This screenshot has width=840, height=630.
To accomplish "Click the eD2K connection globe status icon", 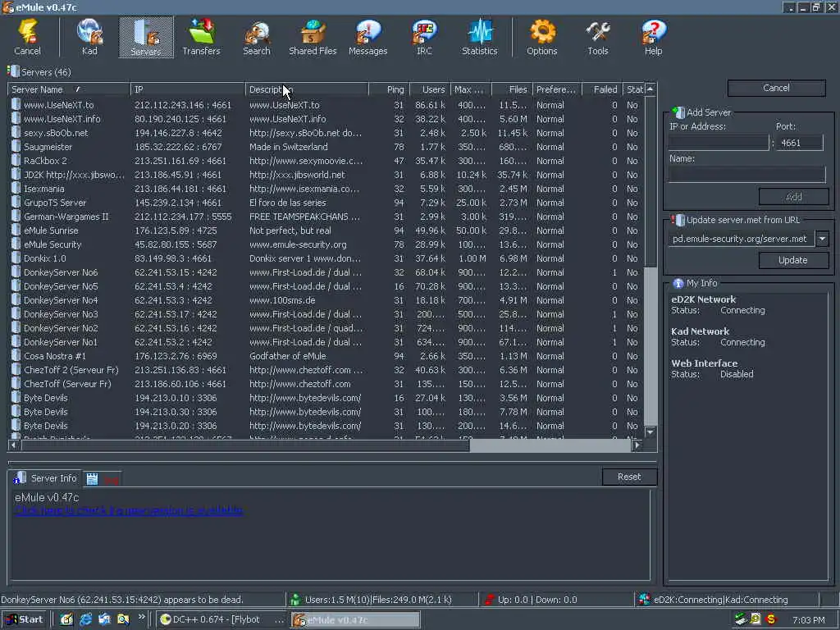I will pyautogui.click(x=645, y=600).
